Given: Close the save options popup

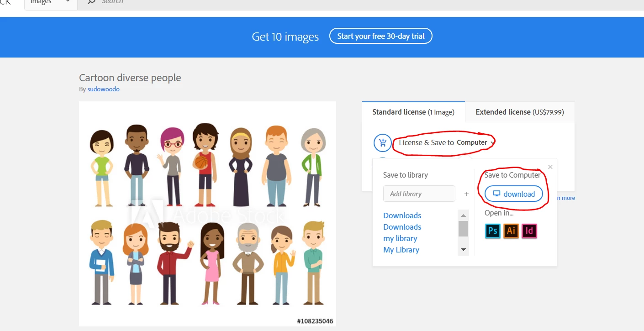Looking at the screenshot, I should (x=550, y=167).
